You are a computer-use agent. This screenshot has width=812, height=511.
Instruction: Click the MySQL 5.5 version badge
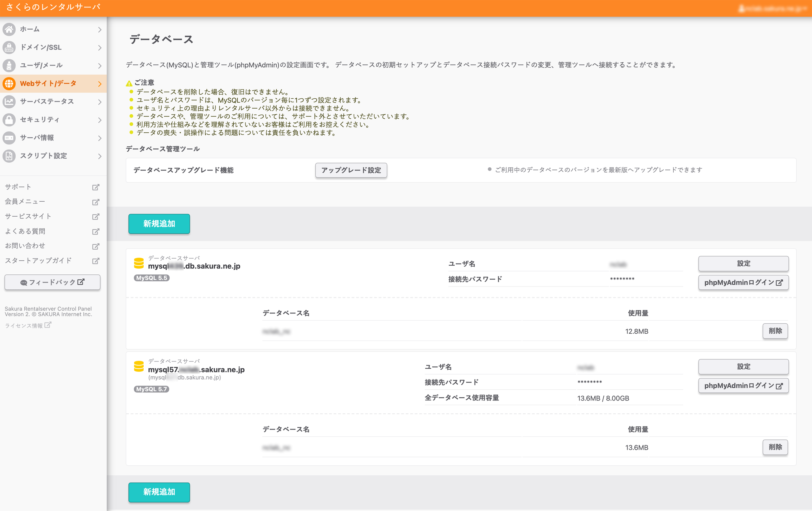click(x=152, y=278)
